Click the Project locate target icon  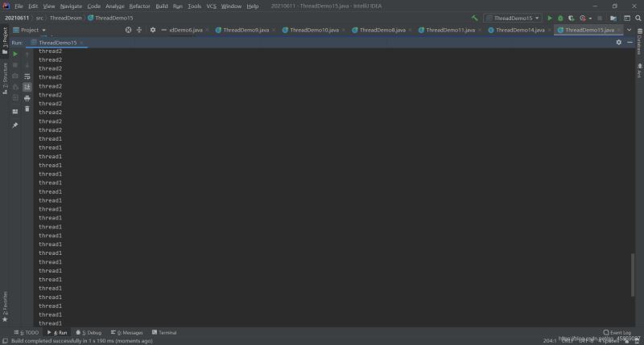(x=128, y=30)
